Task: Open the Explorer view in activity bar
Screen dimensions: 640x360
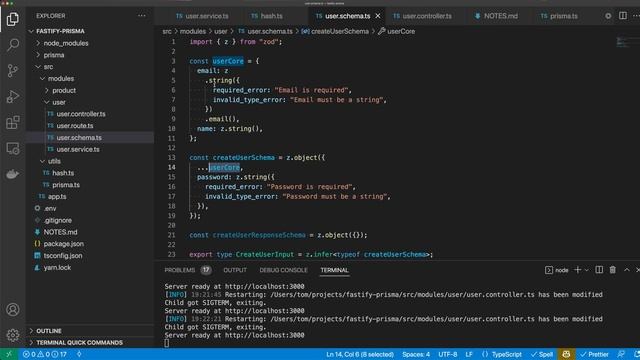Action: (x=13, y=19)
